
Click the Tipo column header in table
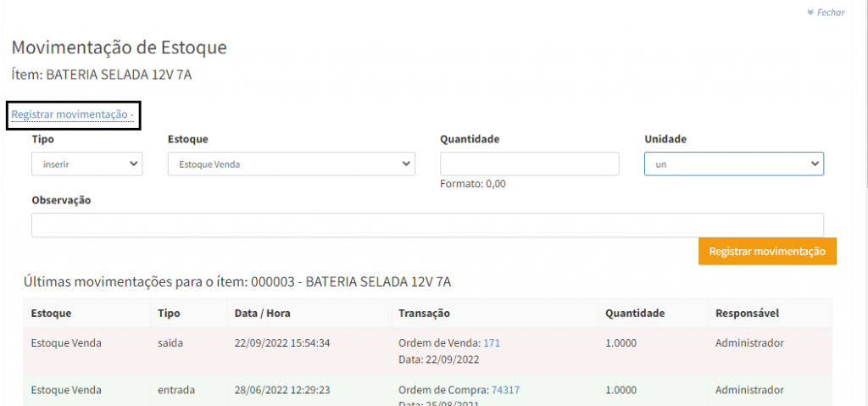[169, 314]
